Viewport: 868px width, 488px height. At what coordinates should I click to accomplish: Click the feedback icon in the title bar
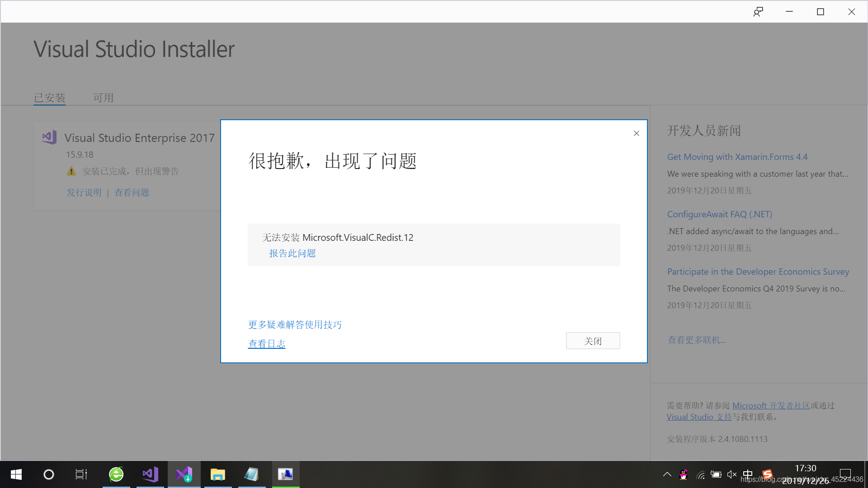pos(758,11)
